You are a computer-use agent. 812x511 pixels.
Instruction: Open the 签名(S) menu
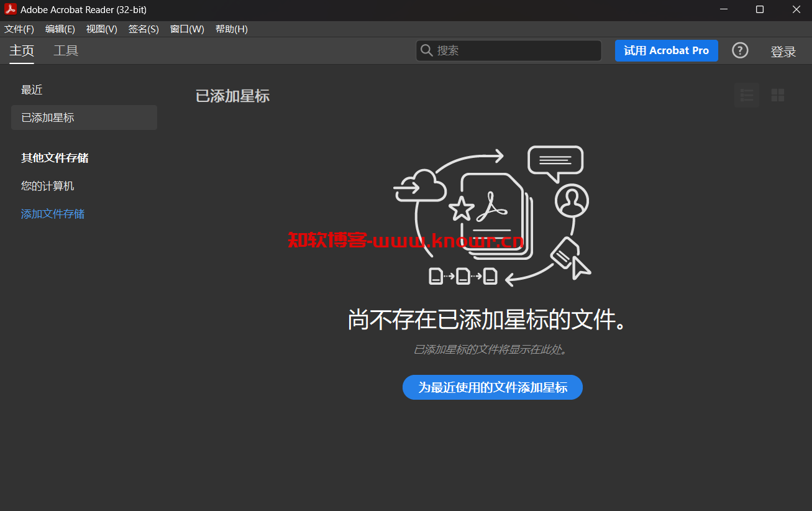tap(144, 29)
